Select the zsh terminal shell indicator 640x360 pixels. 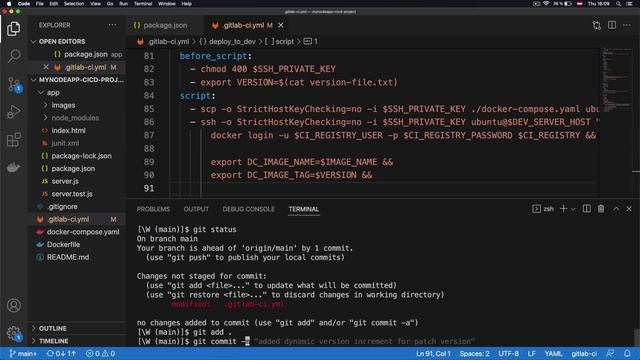pyautogui.click(x=543, y=209)
